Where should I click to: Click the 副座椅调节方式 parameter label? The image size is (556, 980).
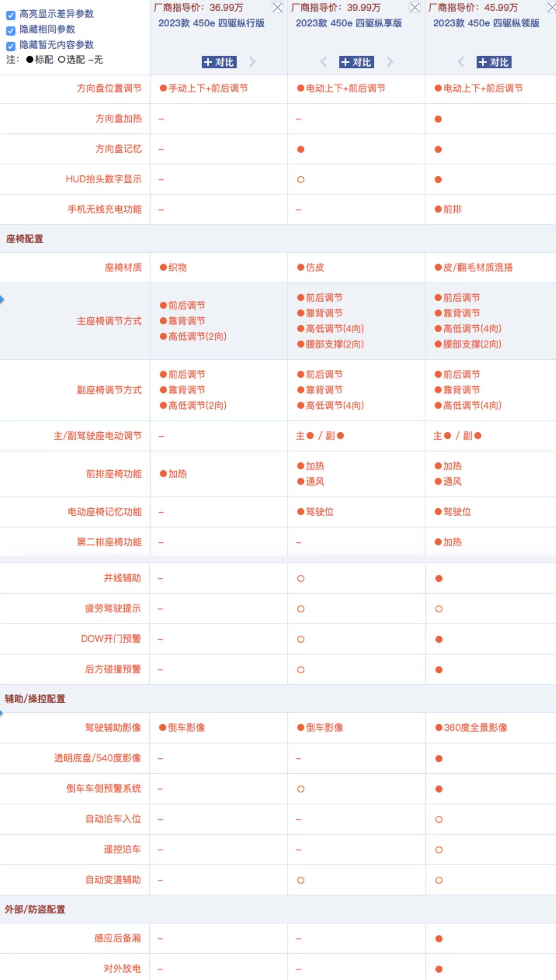109,390
